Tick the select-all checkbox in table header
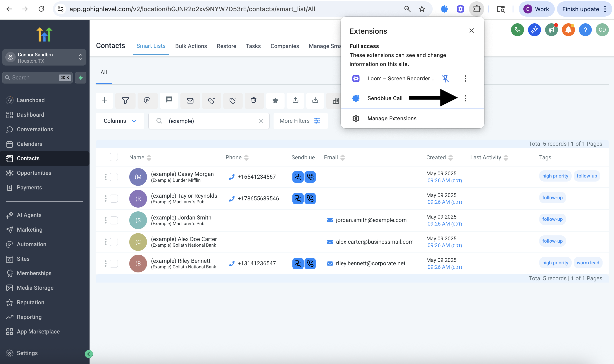The image size is (614, 364). 114,157
